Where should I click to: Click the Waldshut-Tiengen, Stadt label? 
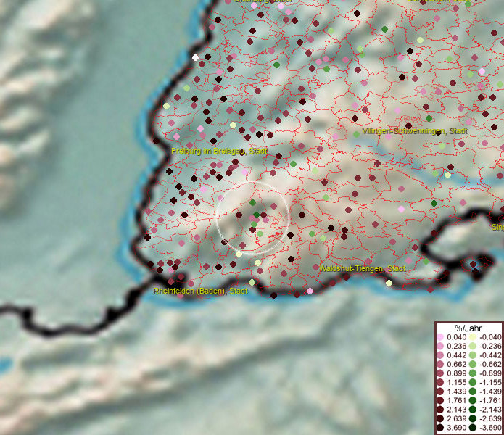(x=363, y=268)
